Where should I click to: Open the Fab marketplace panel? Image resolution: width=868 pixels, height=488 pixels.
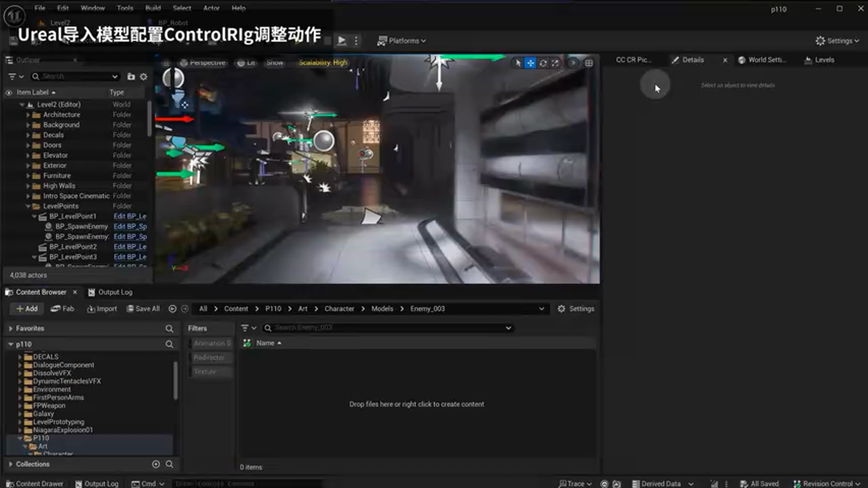[x=62, y=308]
